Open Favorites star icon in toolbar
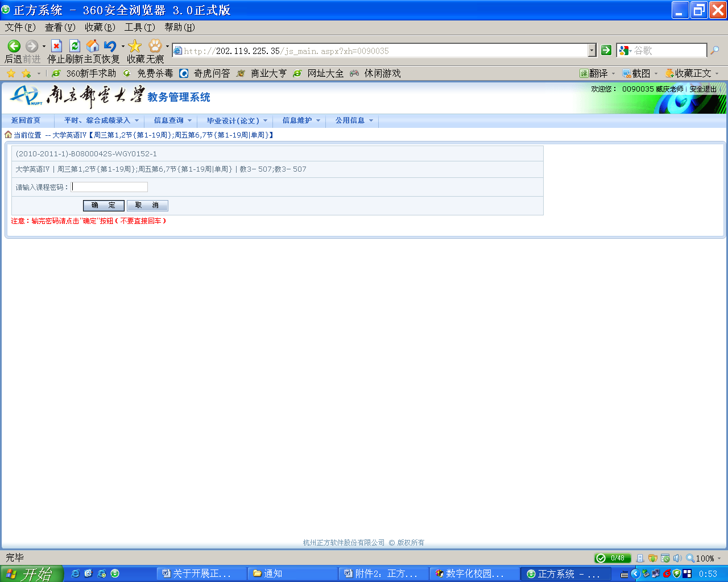 [135, 46]
